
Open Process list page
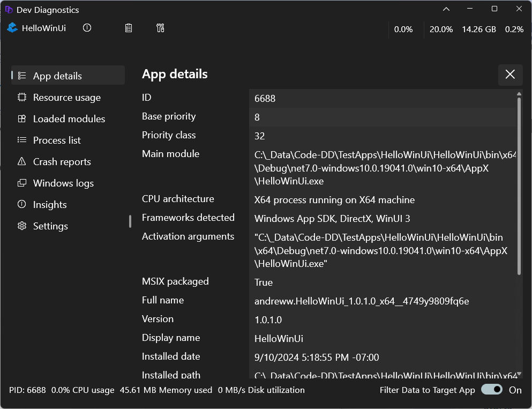[68, 140]
